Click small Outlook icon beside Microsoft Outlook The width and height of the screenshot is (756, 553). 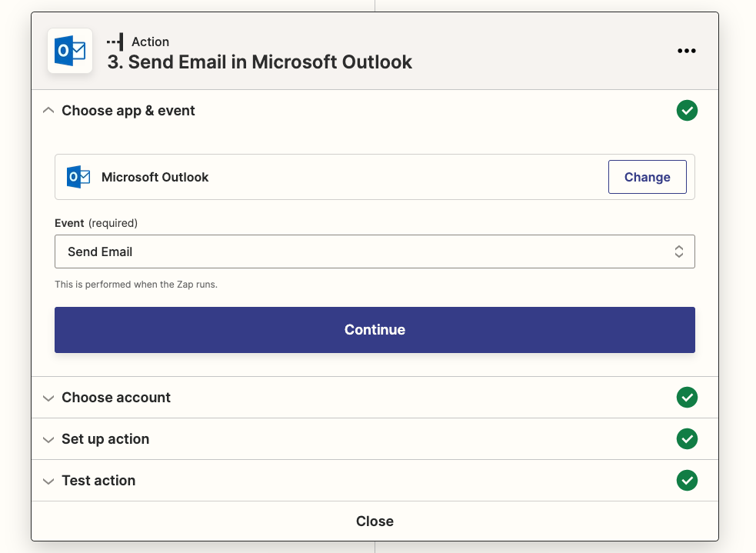pos(78,177)
